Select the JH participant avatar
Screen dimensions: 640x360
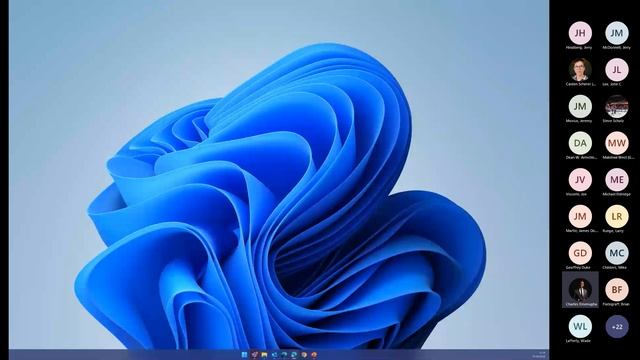pyautogui.click(x=580, y=33)
